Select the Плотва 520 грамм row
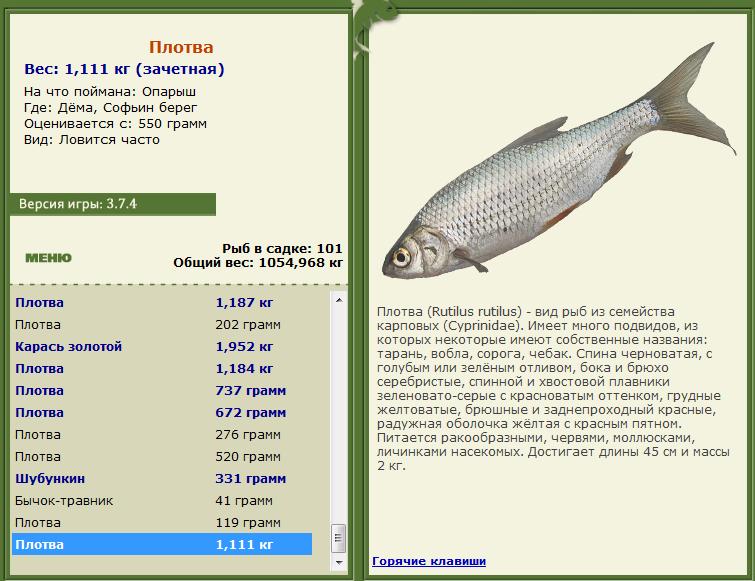 (x=162, y=457)
